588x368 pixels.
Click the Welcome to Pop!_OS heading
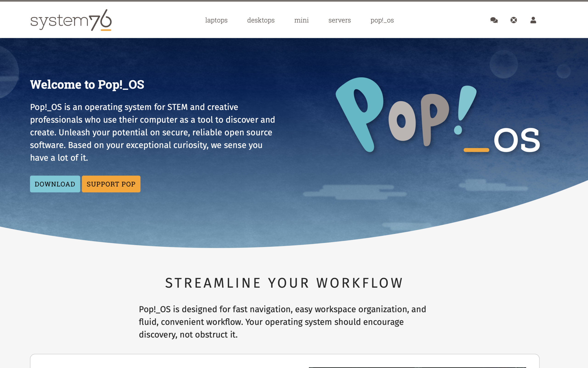pyautogui.click(x=87, y=84)
